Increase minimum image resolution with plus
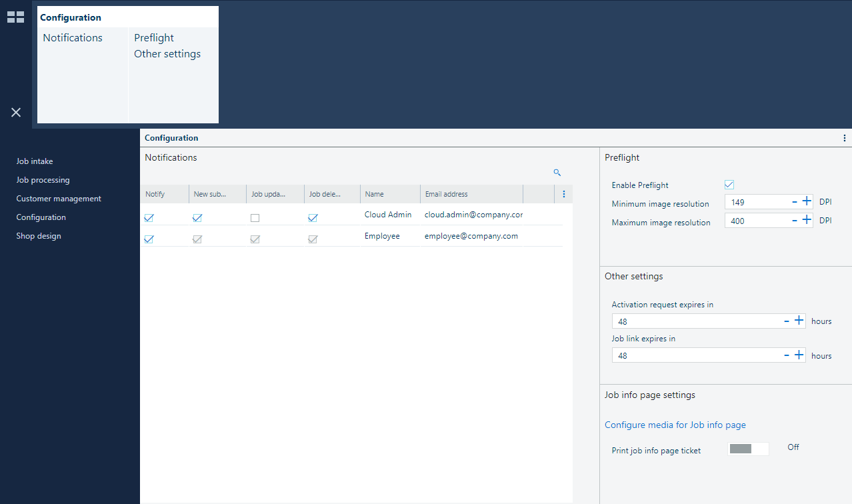The image size is (852, 504). click(807, 201)
